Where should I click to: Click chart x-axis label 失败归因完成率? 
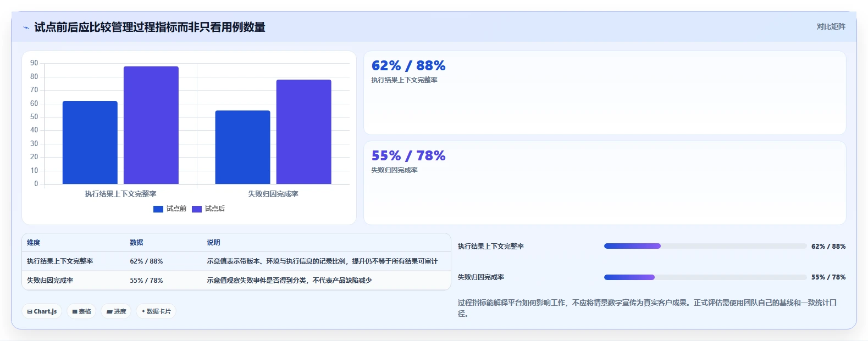pos(273,194)
